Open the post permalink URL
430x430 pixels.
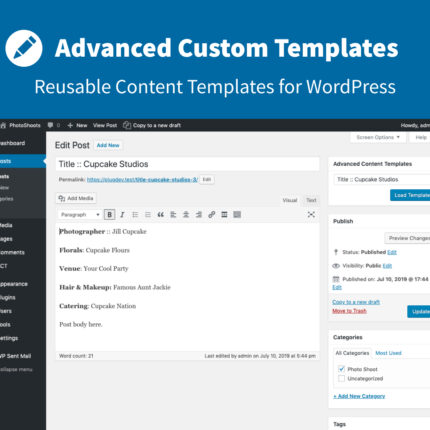click(142, 180)
